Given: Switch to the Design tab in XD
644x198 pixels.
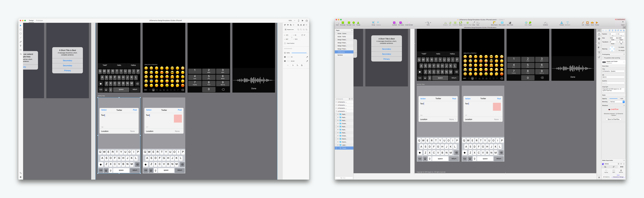Looking at the screenshot, I should pyautogui.click(x=31, y=20).
